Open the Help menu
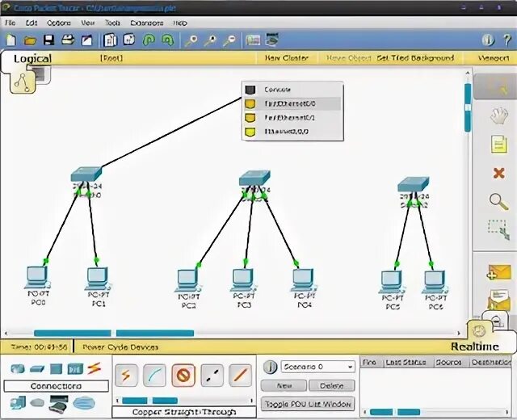The width and height of the screenshot is (517, 420). (180, 23)
